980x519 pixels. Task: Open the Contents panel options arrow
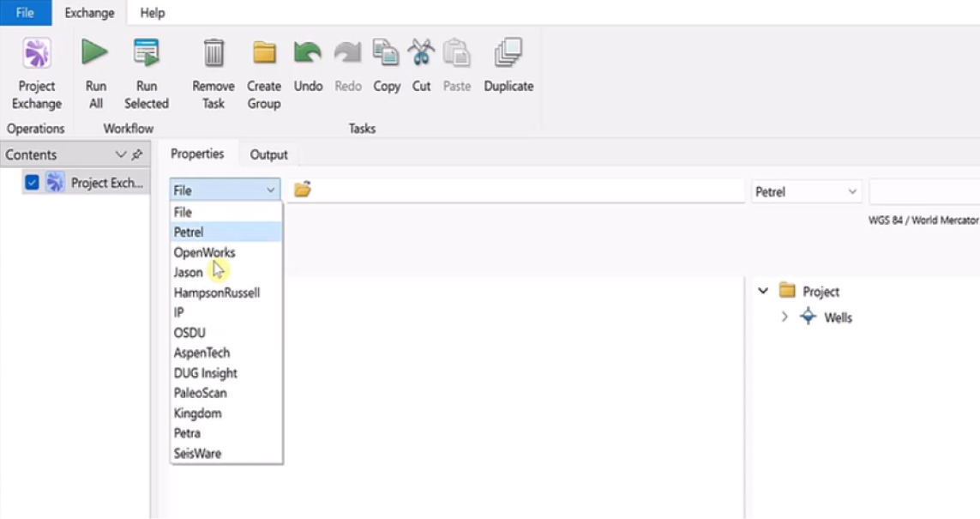[x=121, y=155]
